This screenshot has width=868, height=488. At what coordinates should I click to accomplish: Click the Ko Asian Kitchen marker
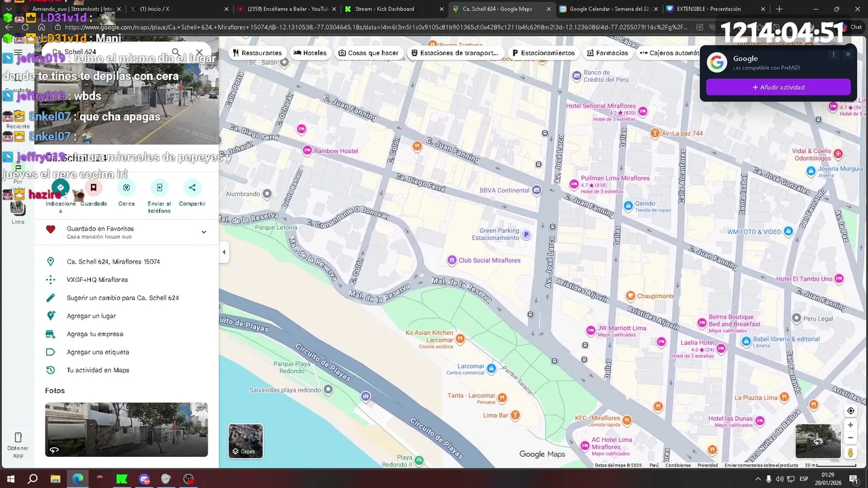pyautogui.click(x=460, y=338)
